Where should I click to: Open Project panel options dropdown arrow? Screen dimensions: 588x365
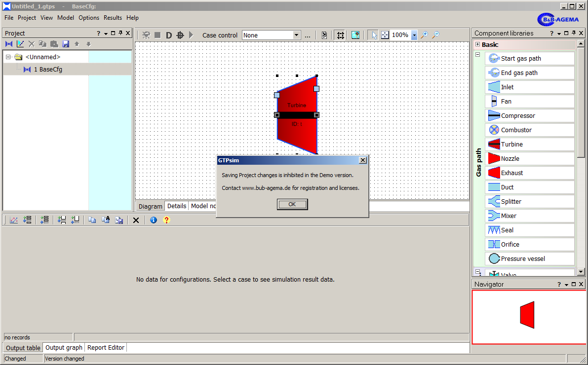106,34
